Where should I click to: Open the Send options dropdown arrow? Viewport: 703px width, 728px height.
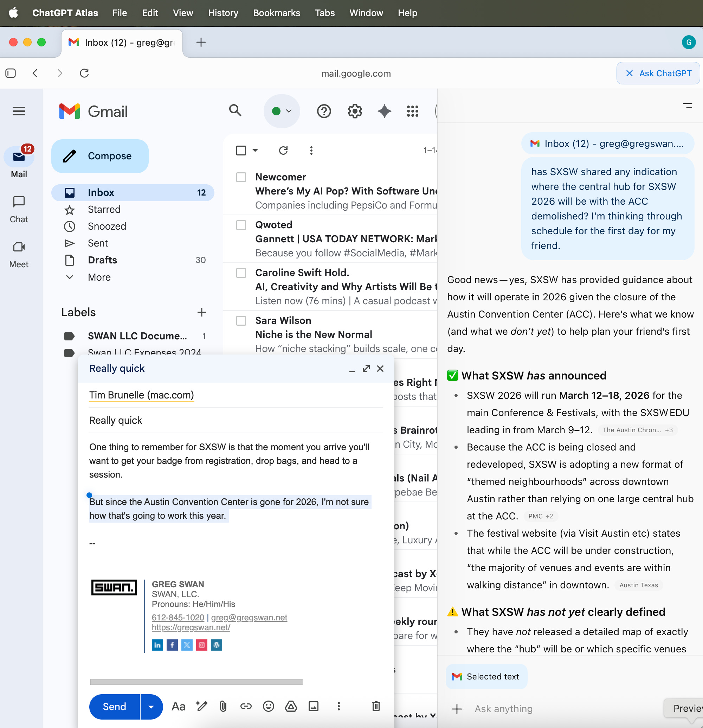point(151,707)
